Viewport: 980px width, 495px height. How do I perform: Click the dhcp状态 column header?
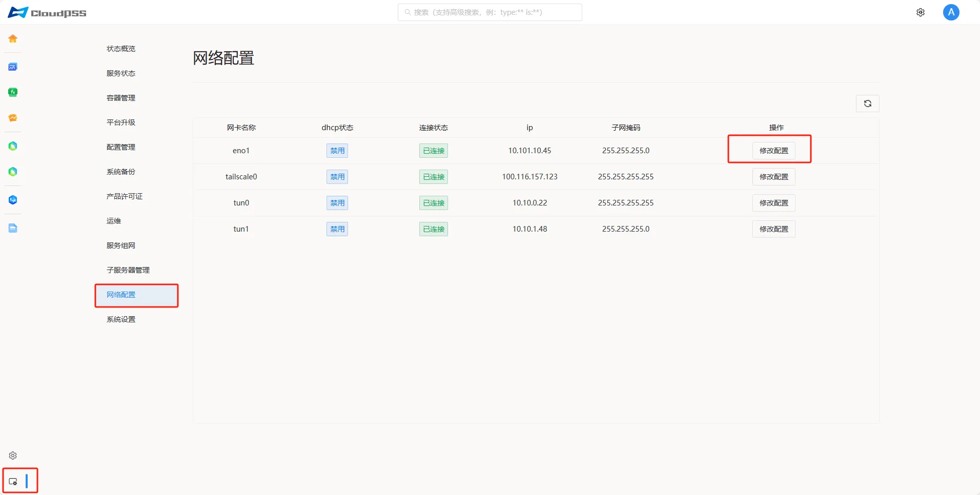pos(337,128)
